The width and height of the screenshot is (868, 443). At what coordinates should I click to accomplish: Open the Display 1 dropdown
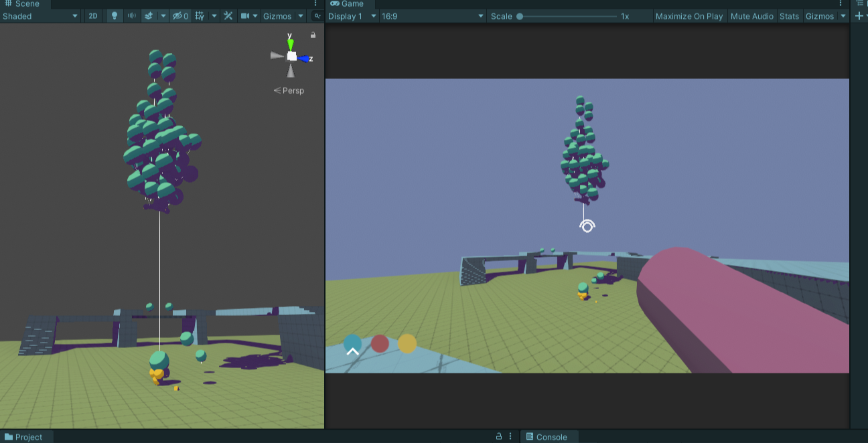click(x=351, y=16)
